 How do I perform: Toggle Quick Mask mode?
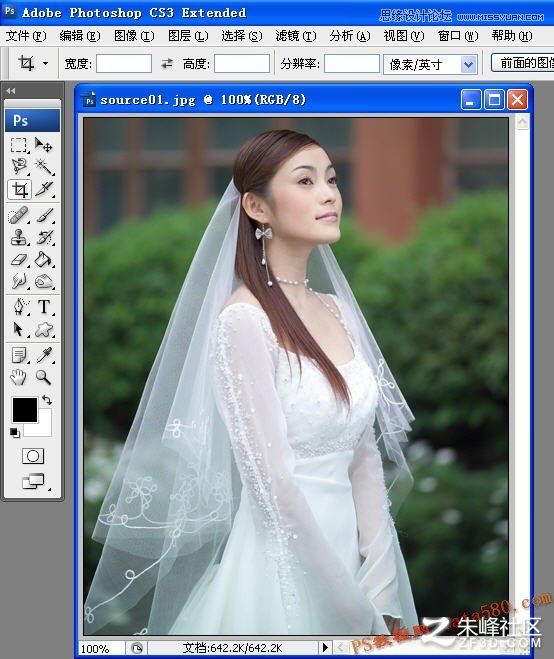[33, 456]
